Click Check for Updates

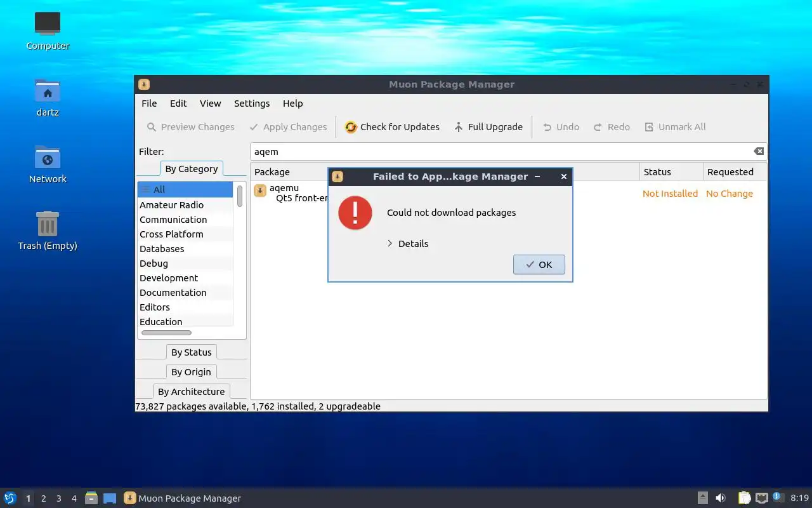(x=392, y=127)
